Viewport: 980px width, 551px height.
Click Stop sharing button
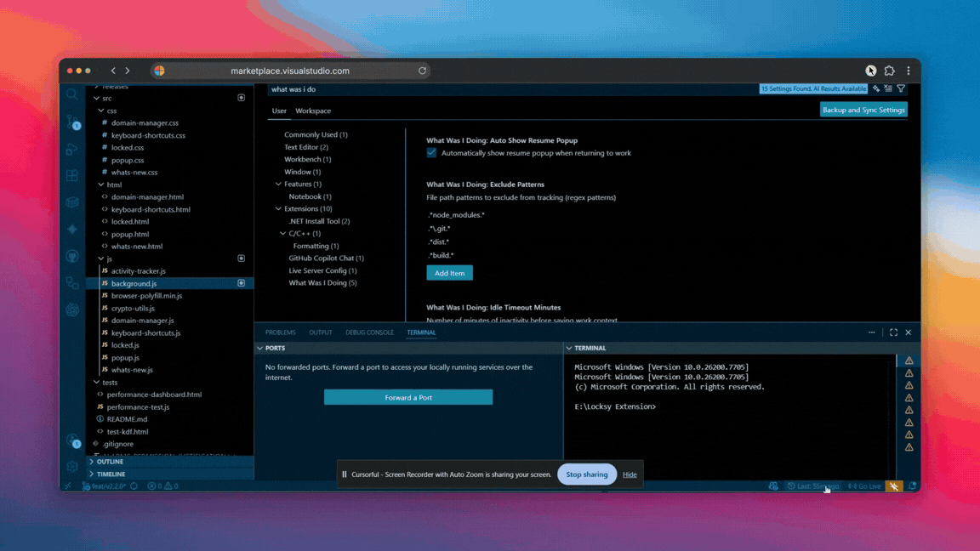(x=586, y=474)
